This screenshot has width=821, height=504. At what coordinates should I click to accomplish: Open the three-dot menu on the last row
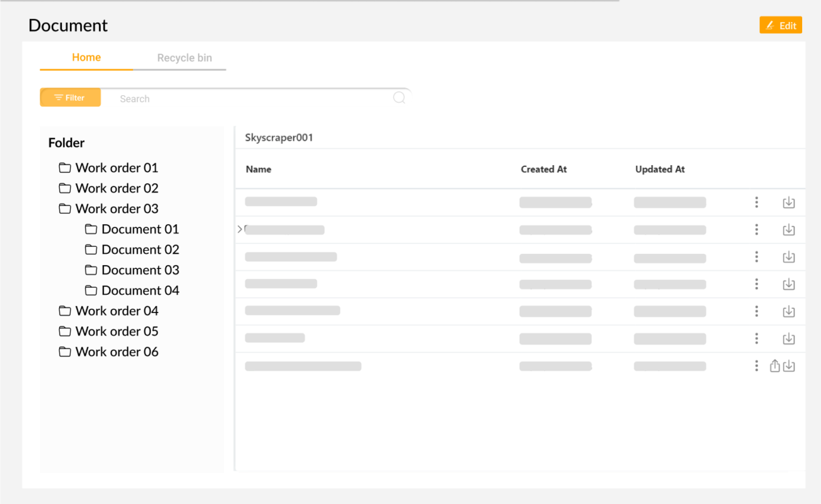coord(756,365)
